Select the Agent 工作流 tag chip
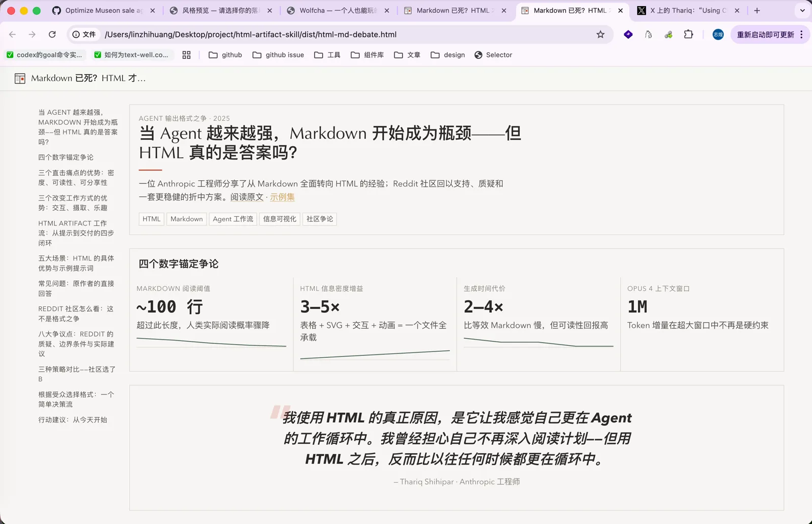This screenshot has width=812, height=524. 233,219
